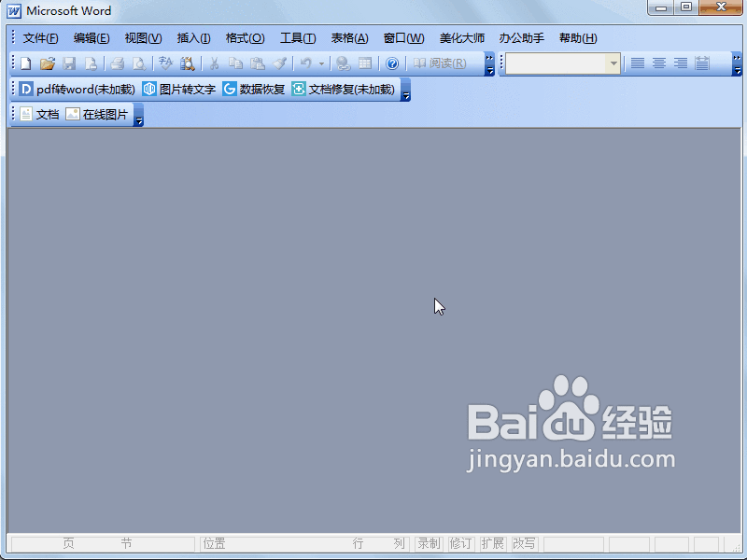Open Word help
The height and width of the screenshot is (560, 747).
click(x=390, y=63)
